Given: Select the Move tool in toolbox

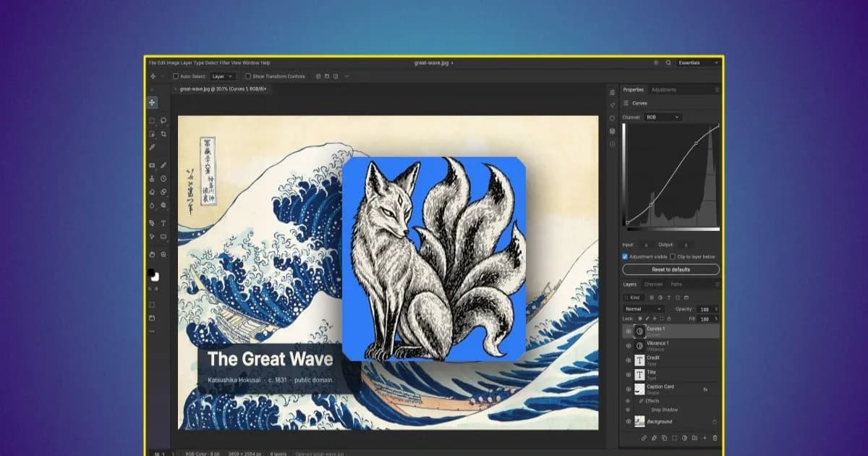Looking at the screenshot, I should [x=153, y=103].
